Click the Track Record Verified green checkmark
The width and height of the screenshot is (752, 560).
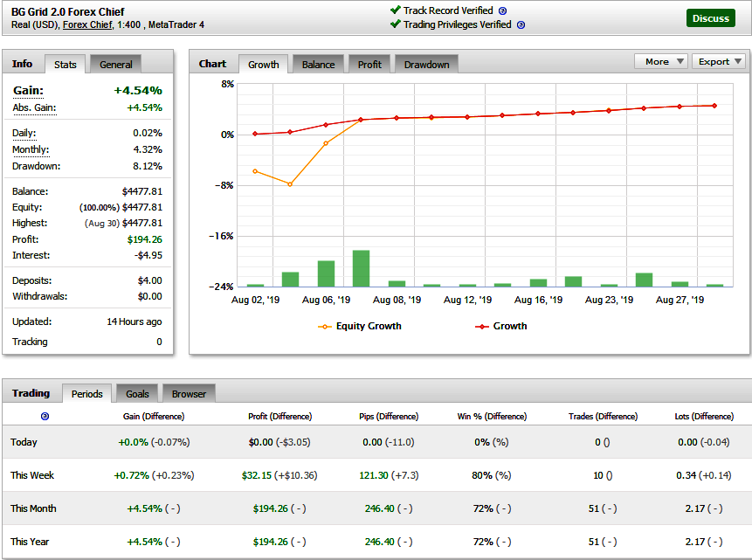[x=395, y=10]
